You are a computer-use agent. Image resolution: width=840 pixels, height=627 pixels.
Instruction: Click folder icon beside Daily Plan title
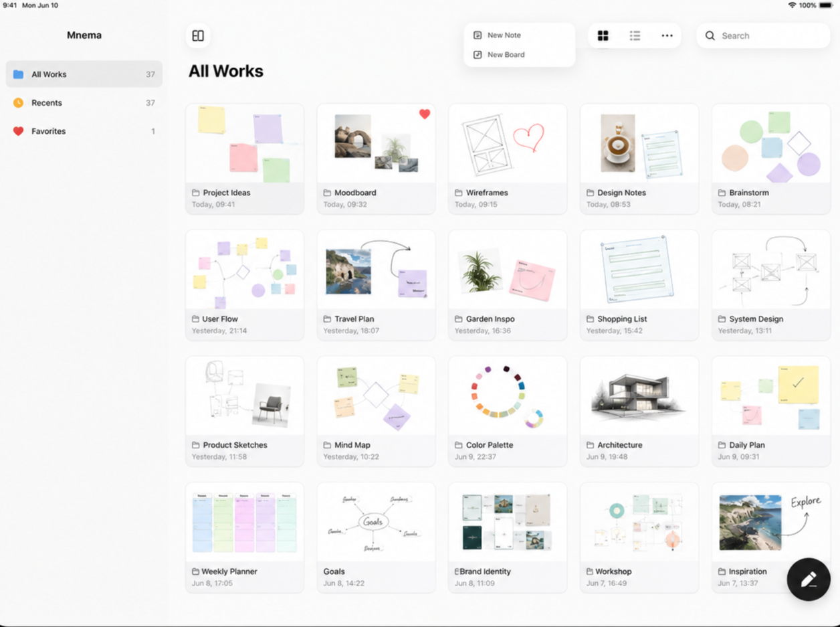click(722, 445)
